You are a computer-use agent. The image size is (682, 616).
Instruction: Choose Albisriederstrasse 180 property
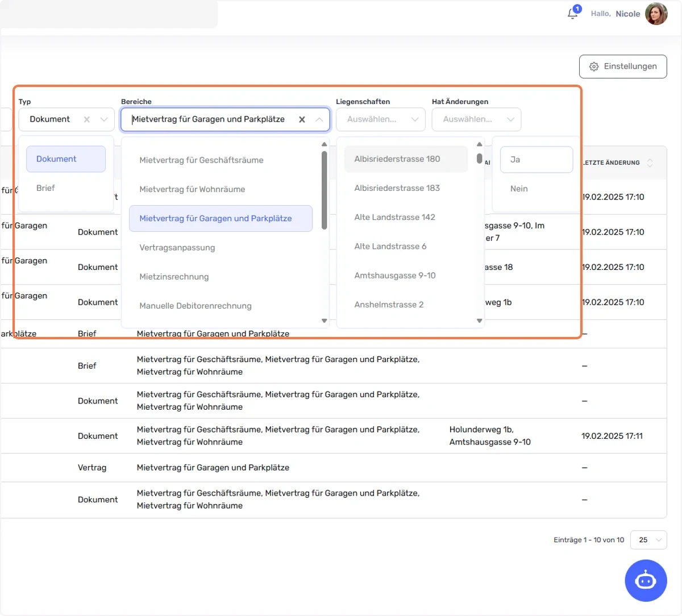406,159
